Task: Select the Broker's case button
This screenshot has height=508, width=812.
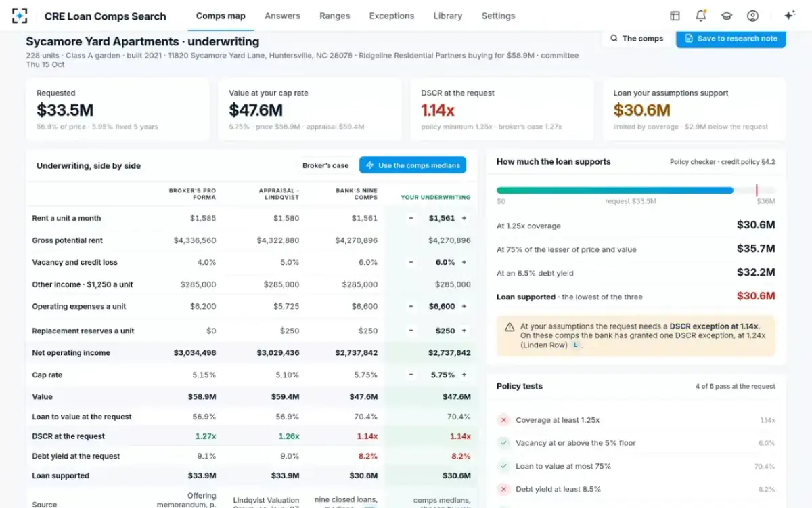Action: (325, 165)
